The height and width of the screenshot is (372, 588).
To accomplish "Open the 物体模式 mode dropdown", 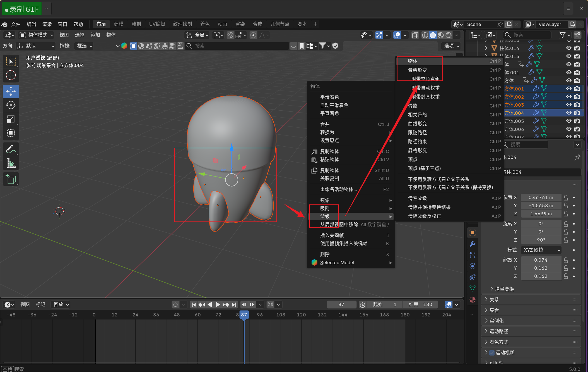I will [36, 35].
